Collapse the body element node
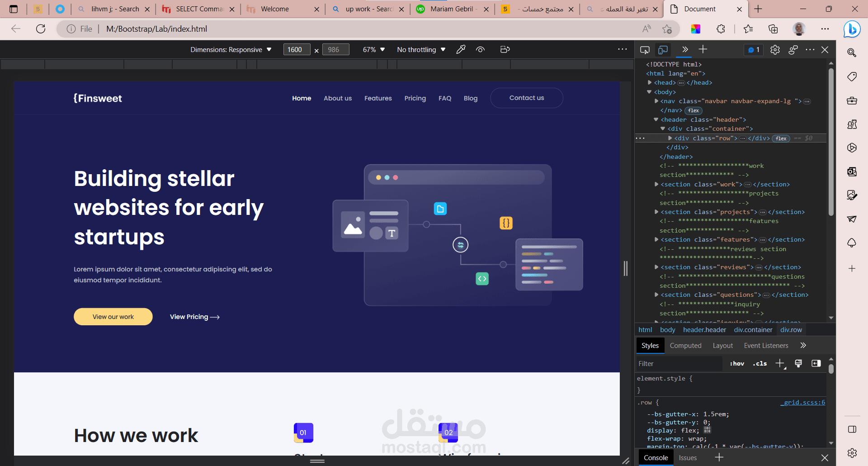 [x=650, y=92]
